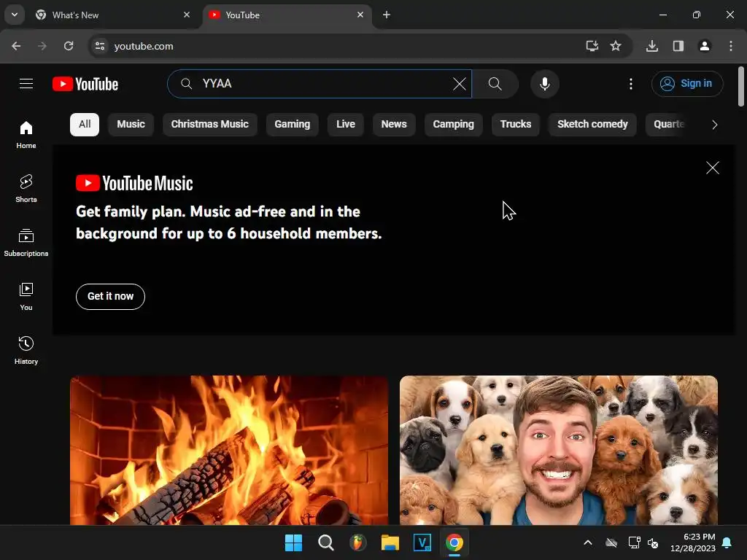The width and height of the screenshot is (747, 560).
Task: Select the Sketch comedy filter chip
Action: click(x=592, y=124)
